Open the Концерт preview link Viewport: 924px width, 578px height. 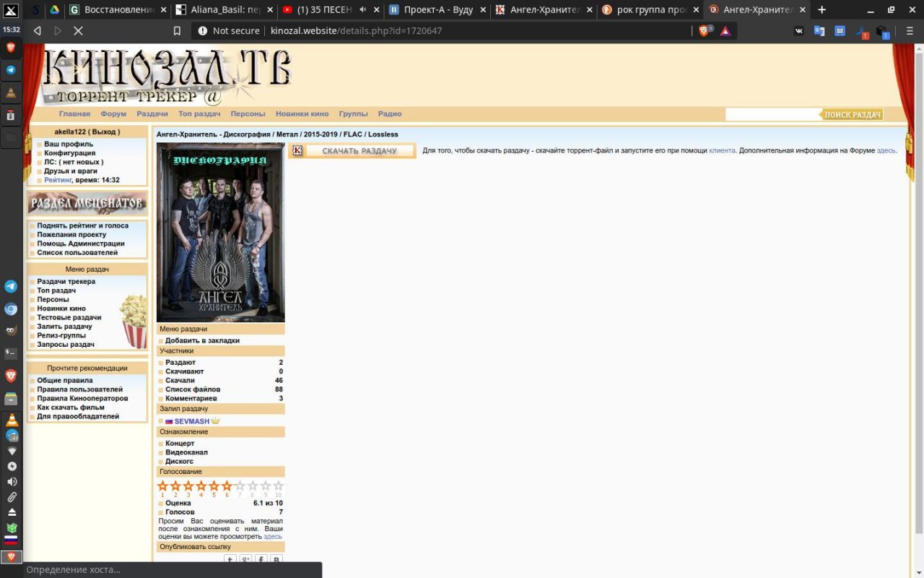180,444
